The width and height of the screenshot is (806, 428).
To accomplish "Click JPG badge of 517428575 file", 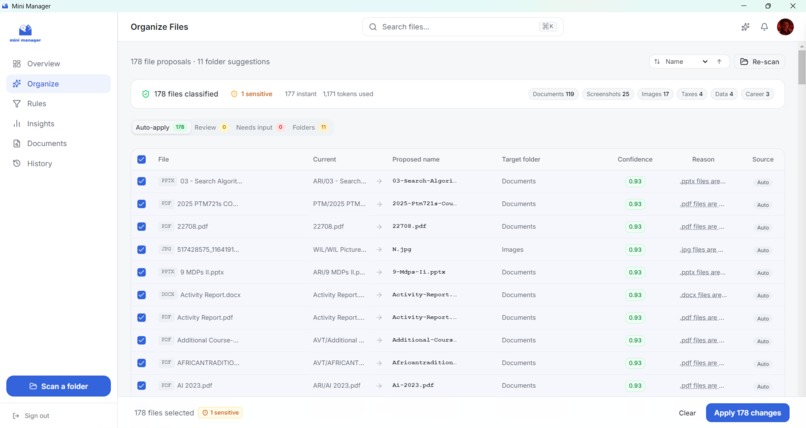I will tap(166, 249).
